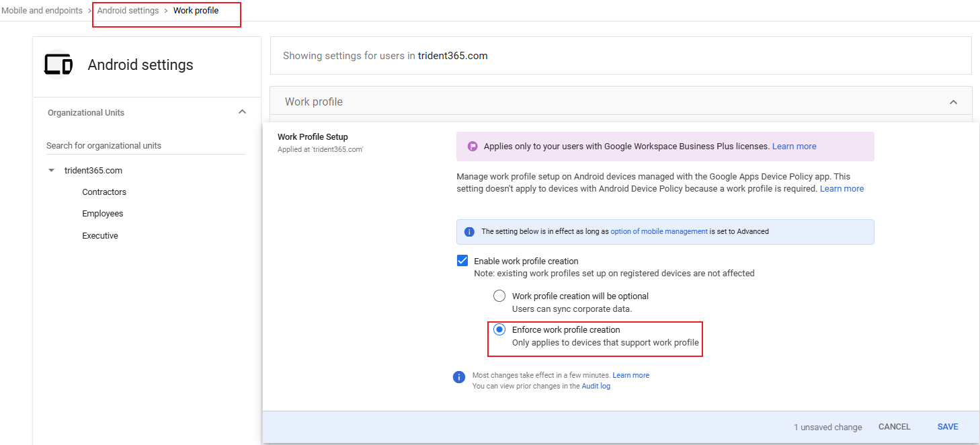This screenshot has width=980, height=445.
Task: Open the 'option of mobile management' link
Action: [659, 231]
